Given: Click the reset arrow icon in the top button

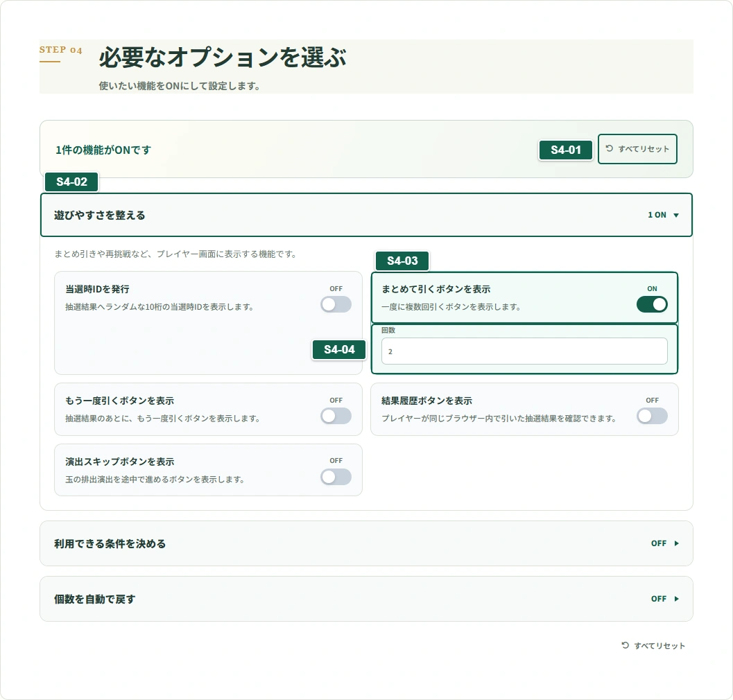Looking at the screenshot, I should [x=609, y=148].
